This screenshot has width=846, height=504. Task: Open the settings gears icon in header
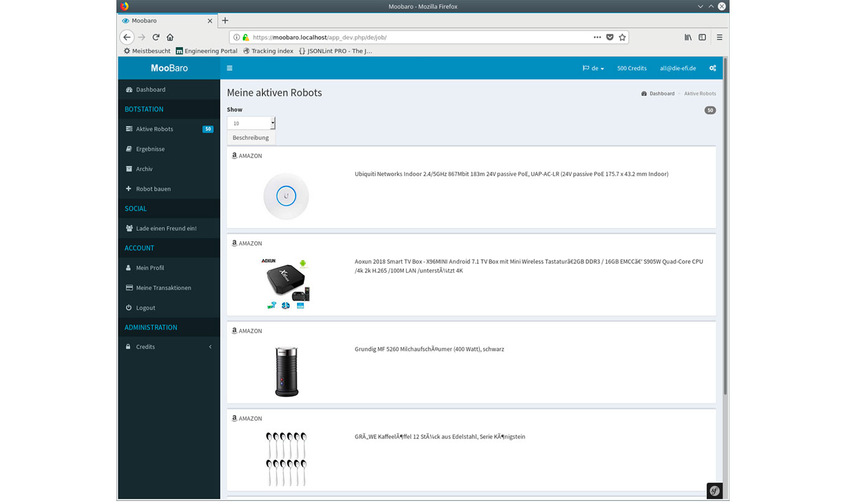(x=713, y=68)
